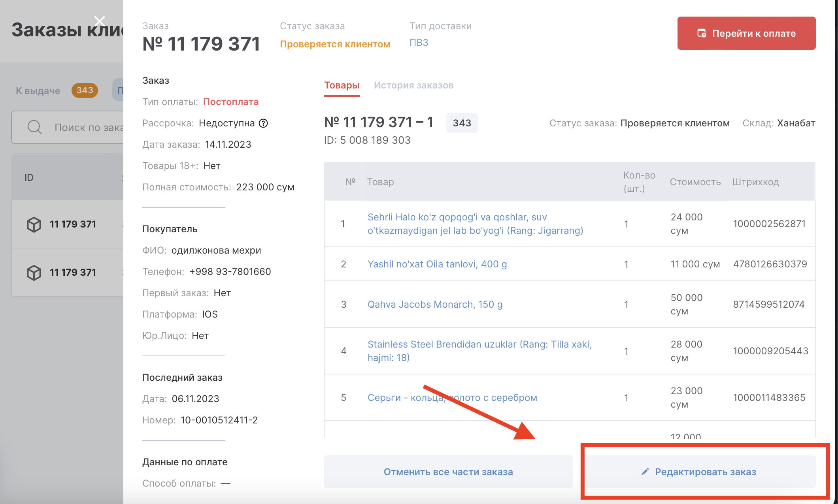Screen dimensions: 838x504
Task: Open the К выдаче tab in the orders list
Action: (38, 90)
